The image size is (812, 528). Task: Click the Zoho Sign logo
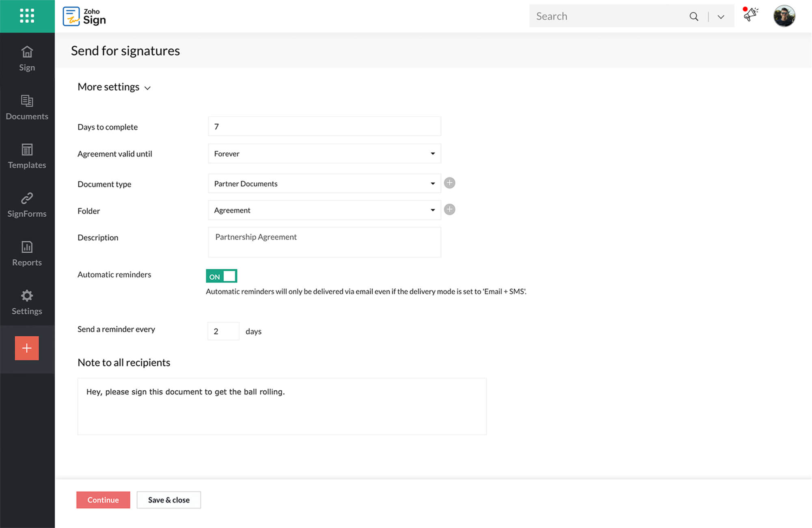pyautogui.click(x=84, y=16)
